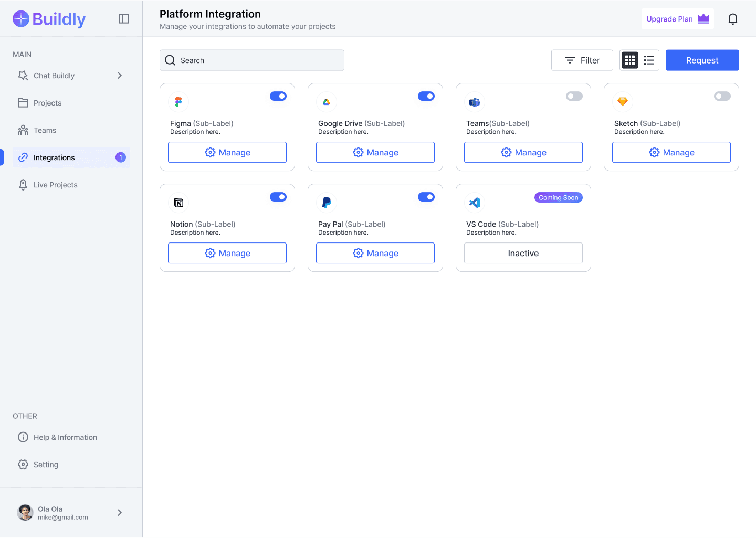The image size is (756, 538).
Task: Click the filter lines icon
Action: [x=570, y=60]
